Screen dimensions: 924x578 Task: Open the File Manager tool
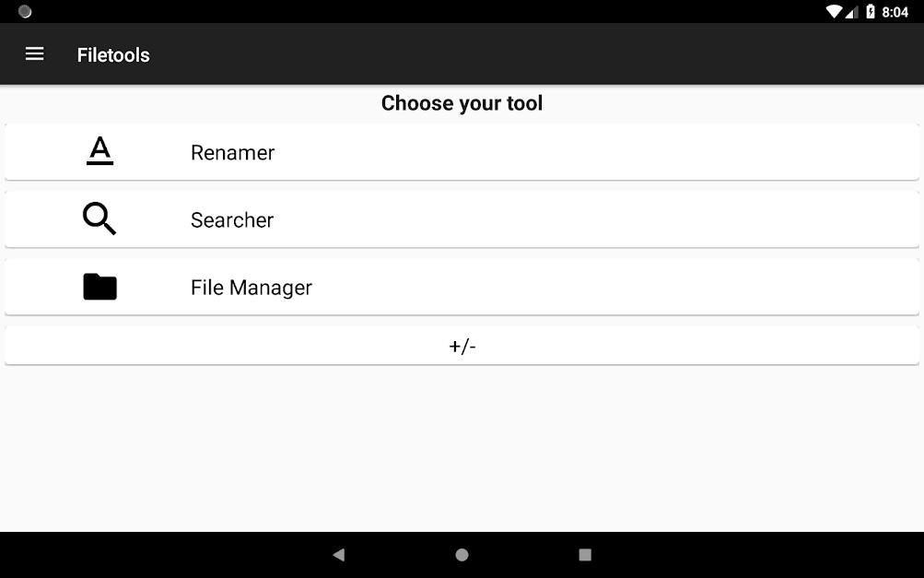(462, 288)
